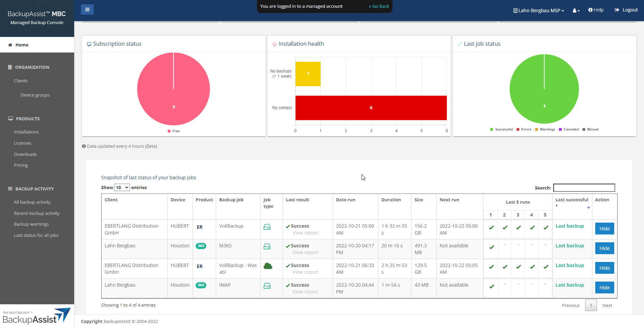Go to pagination page 1
The height and width of the screenshot is (328, 644).
click(x=591, y=305)
